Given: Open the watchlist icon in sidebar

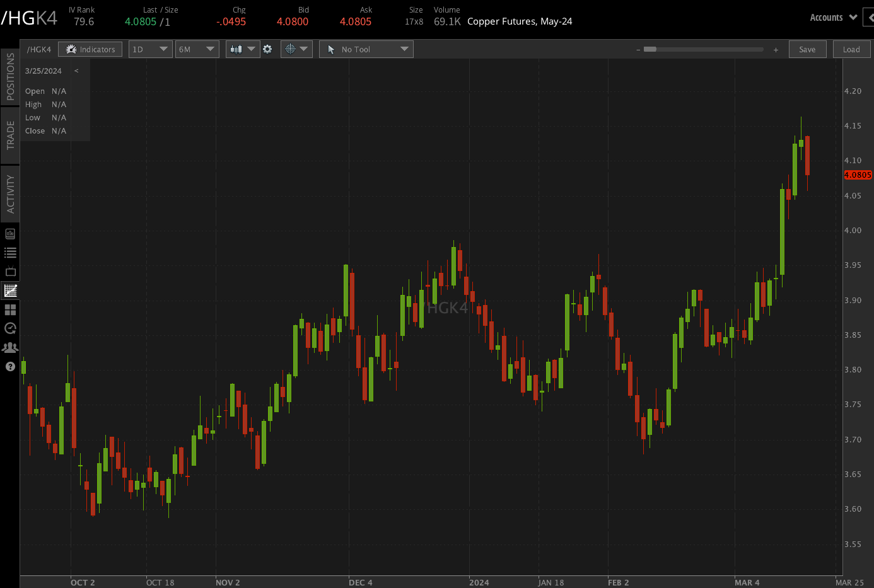Looking at the screenshot, I should 10,252.
